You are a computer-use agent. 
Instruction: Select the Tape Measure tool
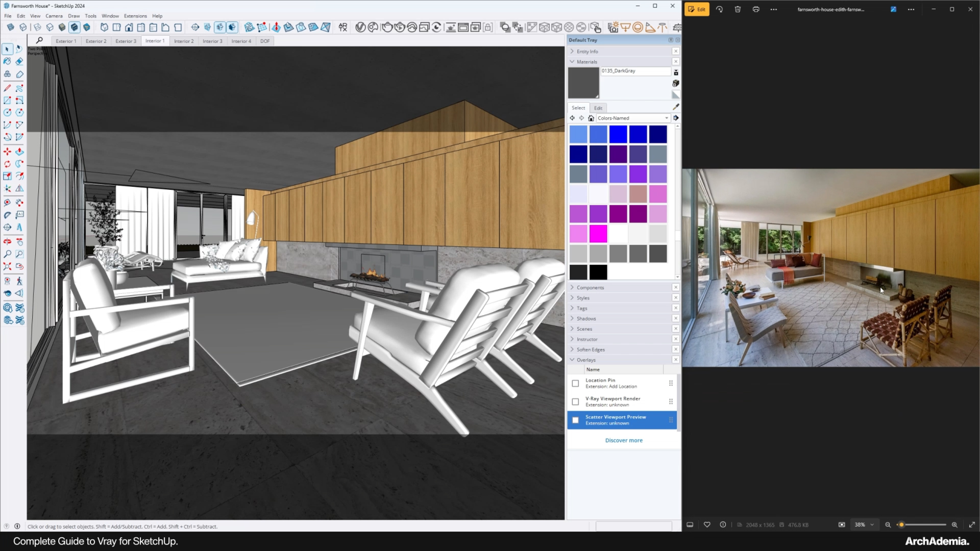[7, 203]
